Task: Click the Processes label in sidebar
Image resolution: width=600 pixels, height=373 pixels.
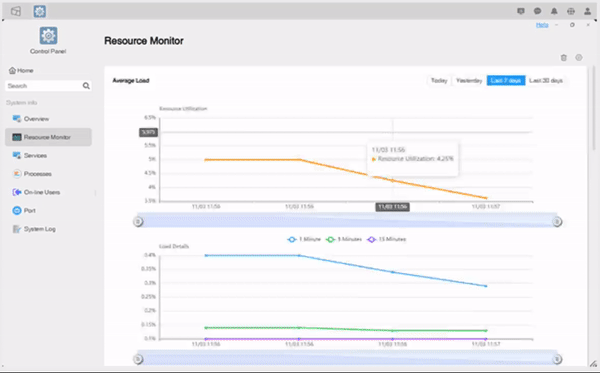Action: tap(38, 174)
